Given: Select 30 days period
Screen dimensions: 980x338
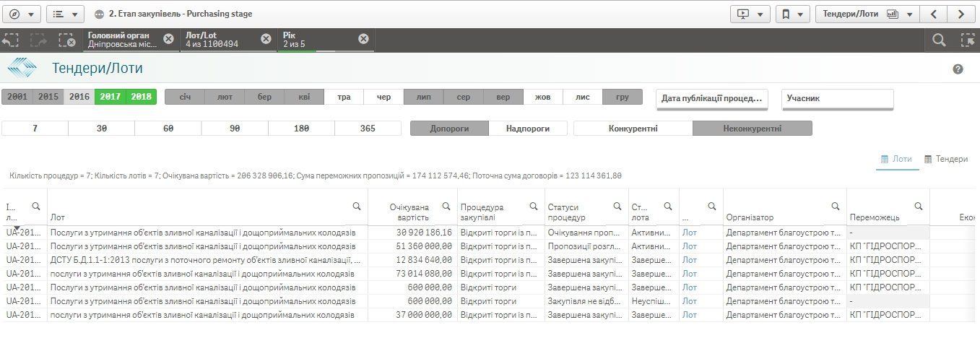Looking at the screenshot, I should click(x=101, y=129).
